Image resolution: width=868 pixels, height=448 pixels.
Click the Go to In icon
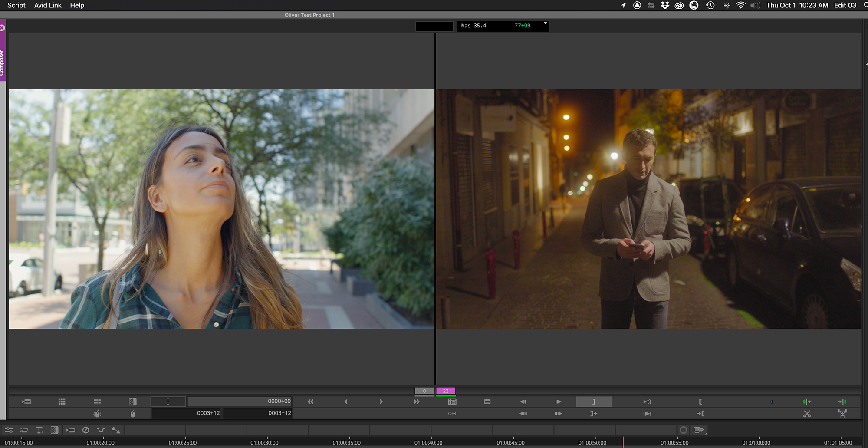700,413
